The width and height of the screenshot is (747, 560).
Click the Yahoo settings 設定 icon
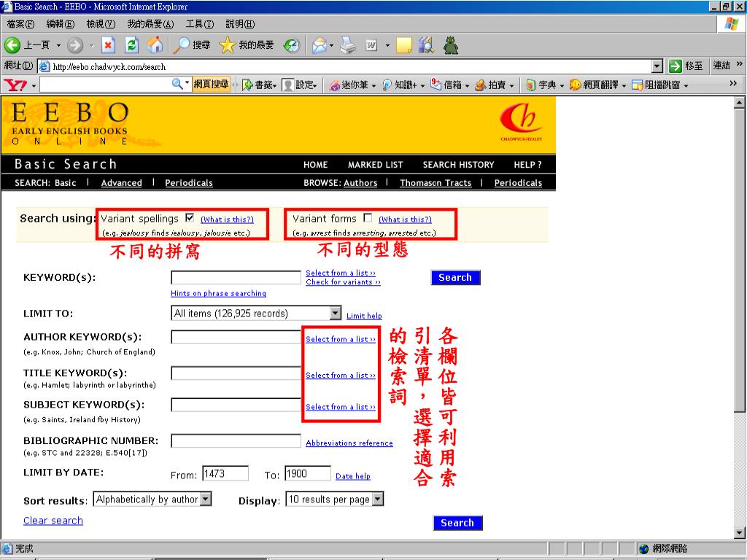[x=287, y=85]
